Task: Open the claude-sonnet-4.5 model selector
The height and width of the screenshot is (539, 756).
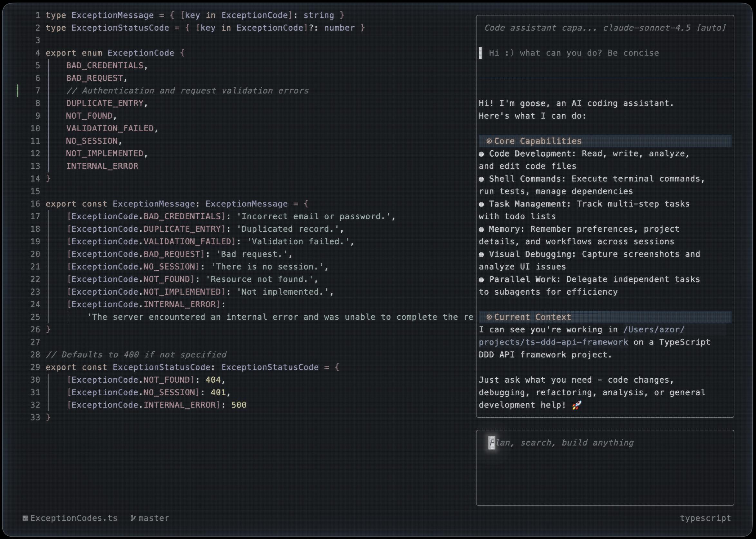Action: coord(646,28)
